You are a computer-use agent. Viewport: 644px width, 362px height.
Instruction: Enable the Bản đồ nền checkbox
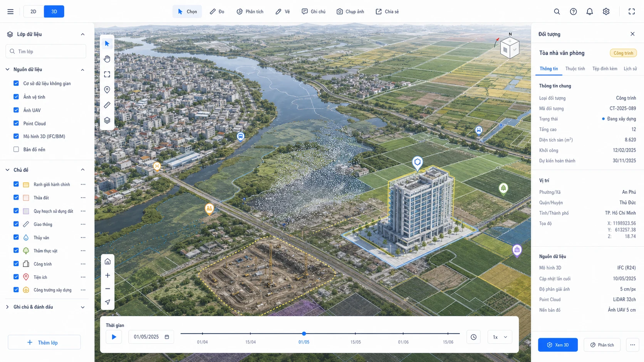tap(16, 149)
